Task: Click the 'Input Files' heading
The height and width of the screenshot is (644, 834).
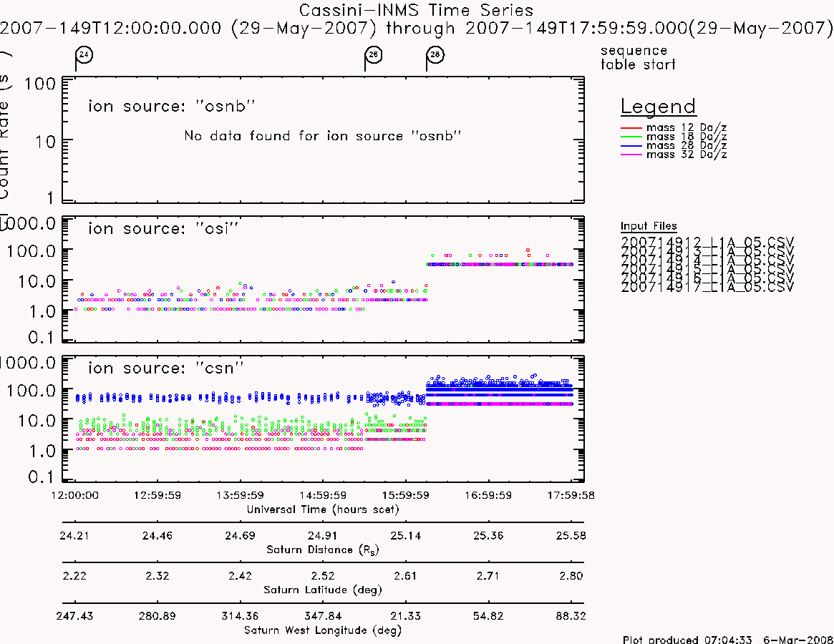Action: tap(649, 226)
